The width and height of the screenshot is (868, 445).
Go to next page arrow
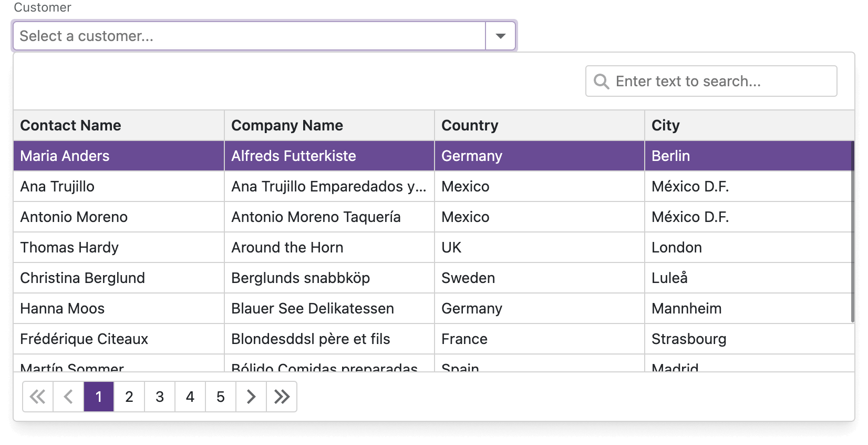pos(251,397)
